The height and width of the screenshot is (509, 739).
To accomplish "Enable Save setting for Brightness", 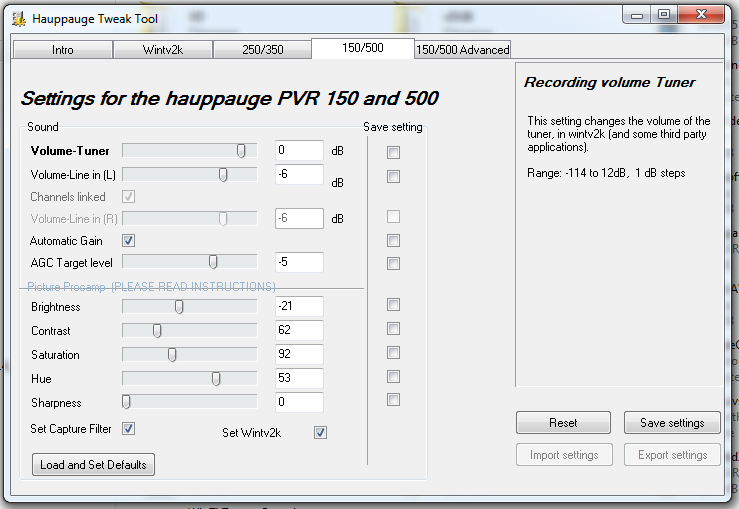I will 393,304.
